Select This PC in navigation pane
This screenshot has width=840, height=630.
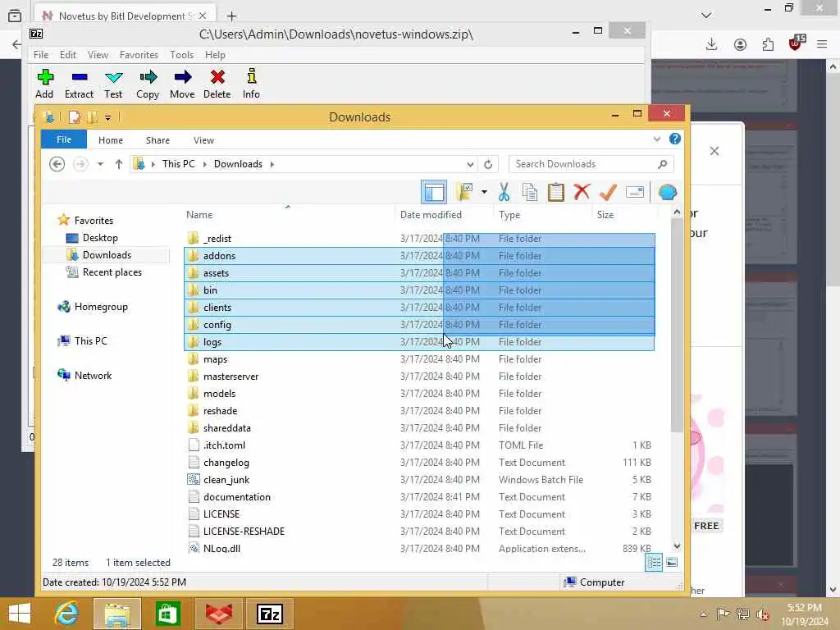click(x=90, y=341)
